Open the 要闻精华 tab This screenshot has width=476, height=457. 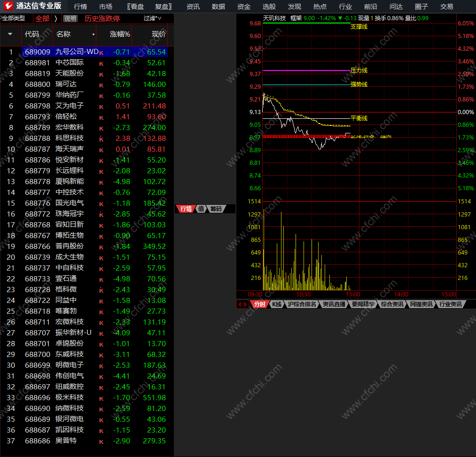click(x=363, y=304)
